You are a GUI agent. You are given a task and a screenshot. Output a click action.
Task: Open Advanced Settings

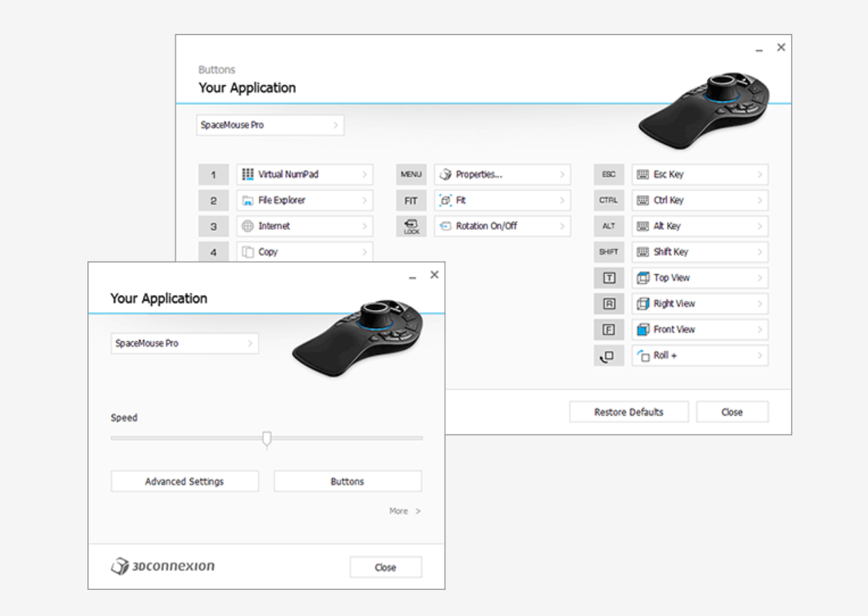pos(185,481)
